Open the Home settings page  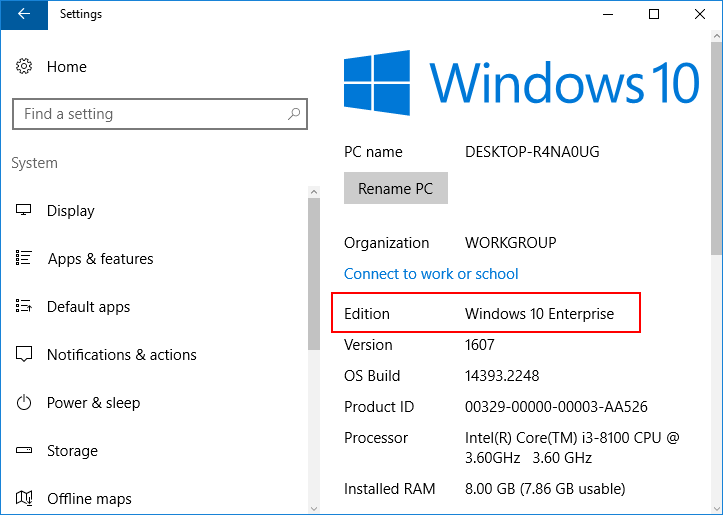67,67
